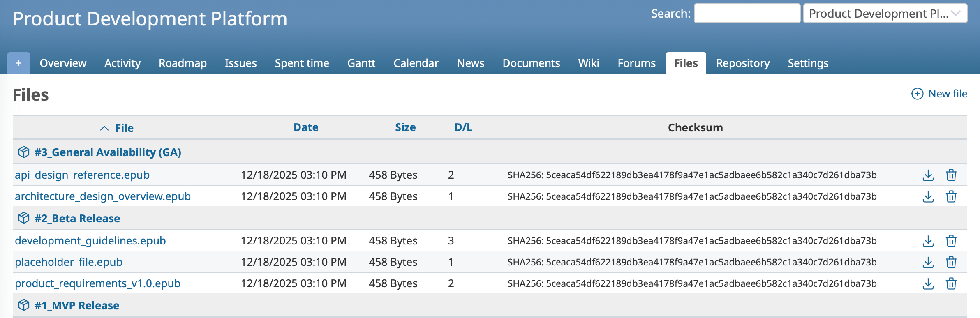The image size is (980, 318).
Task: Open #2_Beta Release version link
Action: 77,219
